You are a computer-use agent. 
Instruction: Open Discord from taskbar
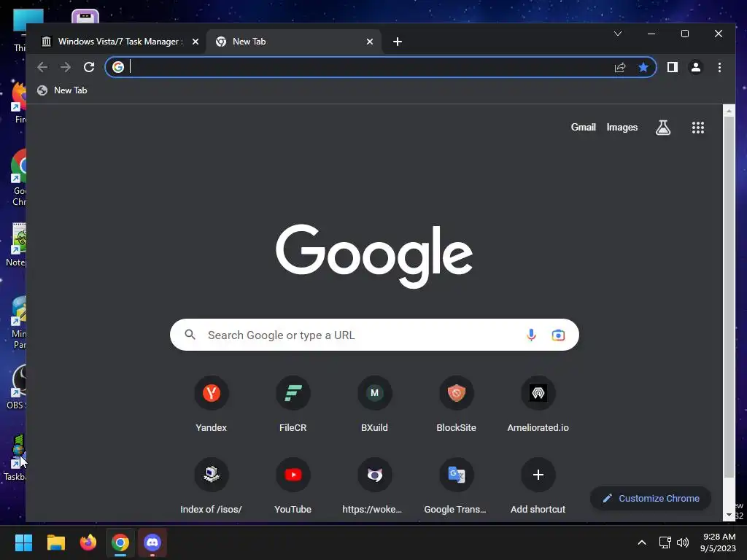point(152,542)
